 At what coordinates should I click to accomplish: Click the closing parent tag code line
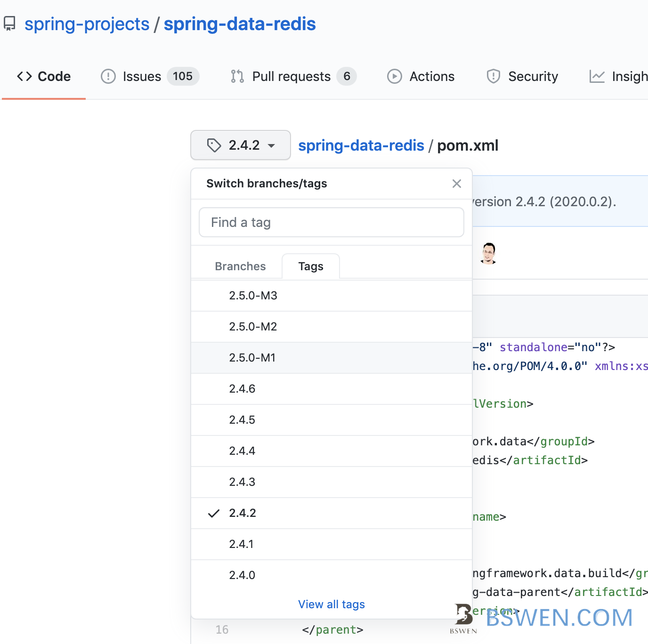(332, 630)
